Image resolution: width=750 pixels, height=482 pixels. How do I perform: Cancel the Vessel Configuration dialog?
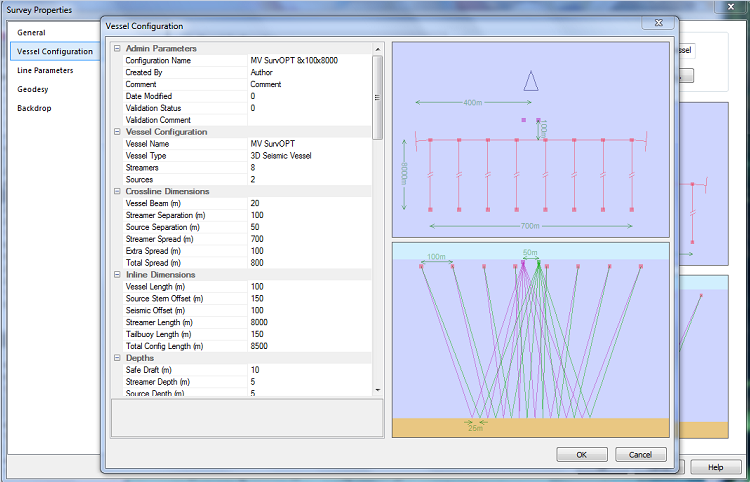pyautogui.click(x=640, y=455)
